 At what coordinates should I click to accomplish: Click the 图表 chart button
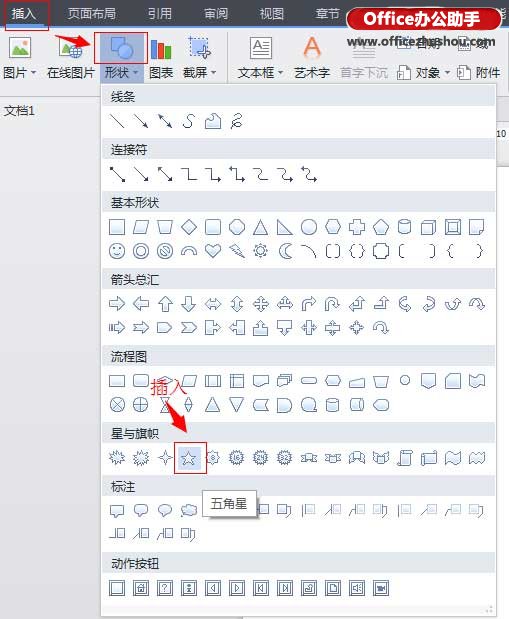point(161,56)
